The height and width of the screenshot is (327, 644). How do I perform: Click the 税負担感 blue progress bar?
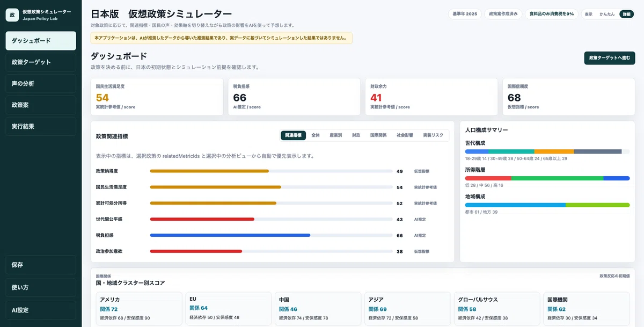pos(270,235)
